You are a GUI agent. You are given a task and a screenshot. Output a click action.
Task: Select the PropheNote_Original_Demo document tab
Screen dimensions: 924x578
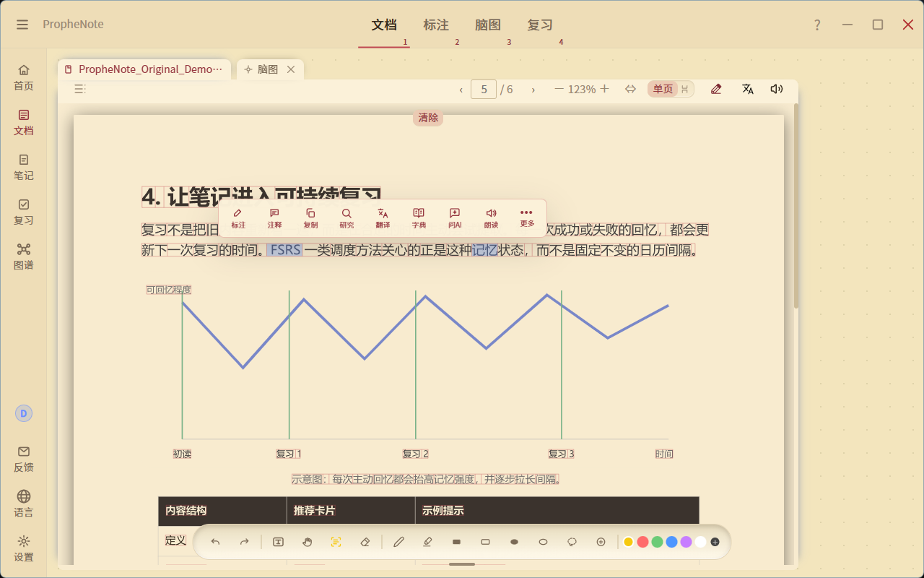[x=144, y=69]
